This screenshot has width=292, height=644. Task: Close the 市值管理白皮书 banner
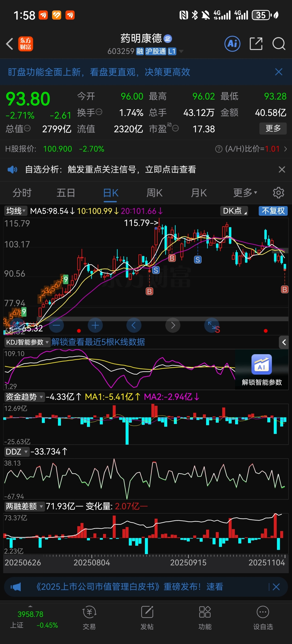coord(276,587)
